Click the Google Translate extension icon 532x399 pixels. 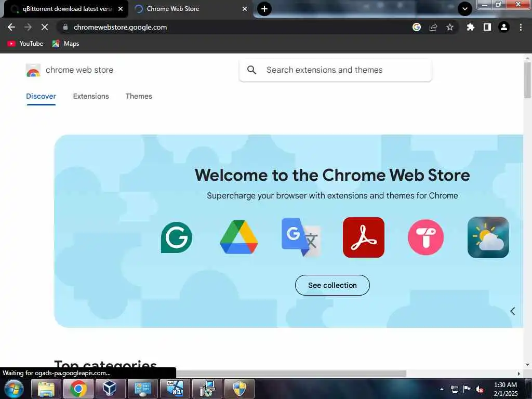301,237
